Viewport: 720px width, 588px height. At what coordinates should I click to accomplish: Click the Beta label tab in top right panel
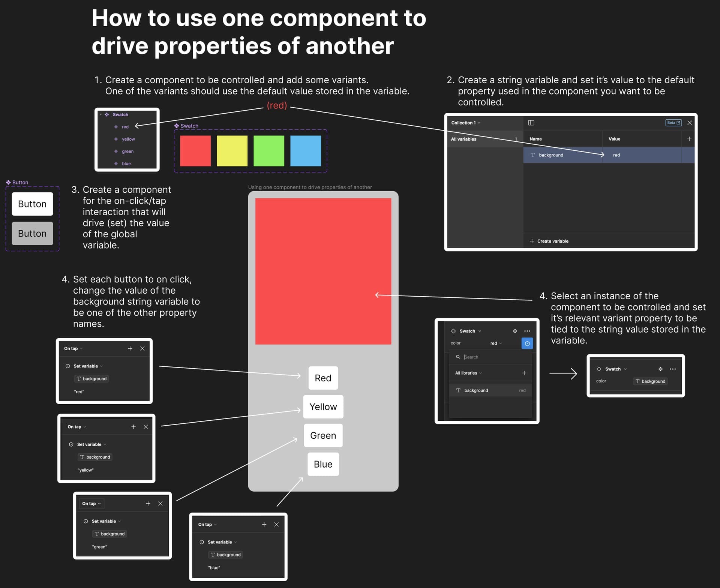coord(674,123)
